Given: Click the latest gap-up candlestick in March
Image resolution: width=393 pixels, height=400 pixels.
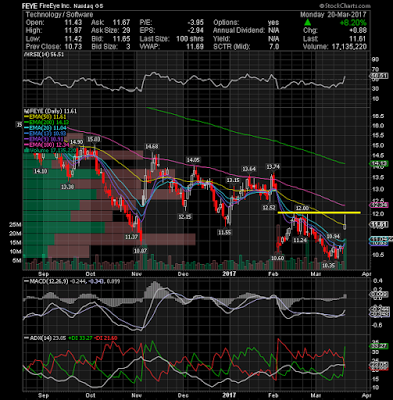Looking at the screenshot, I should coord(345,222).
